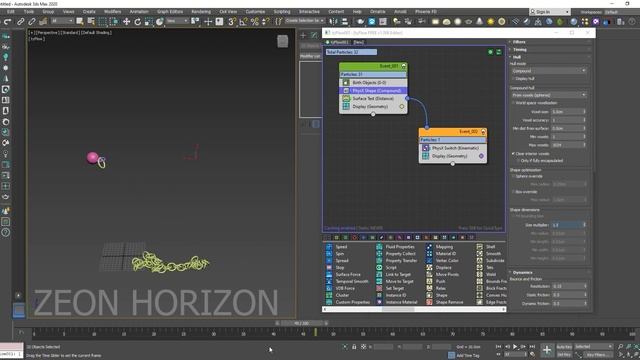Select the Rotate transform tool

[138, 22]
